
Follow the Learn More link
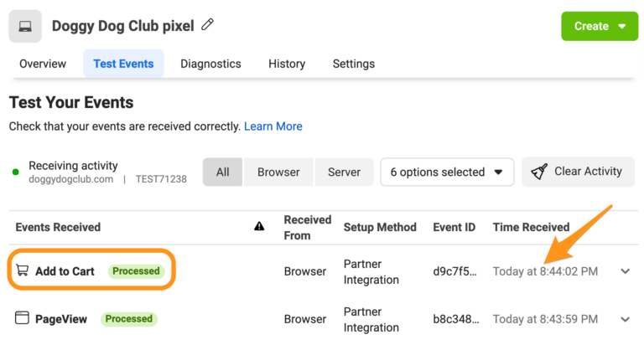273,126
